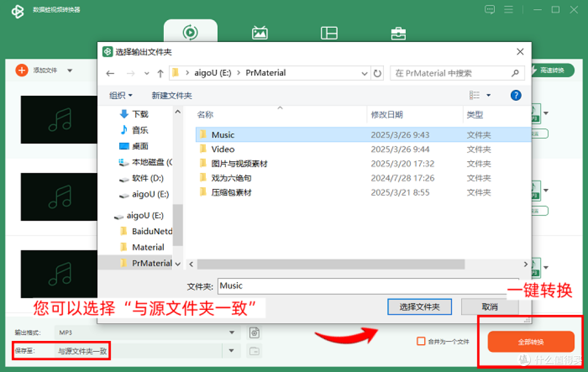588x372 pixels.
Task: Select 音乐 in navigation pane
Action: [x=140, y=130]
